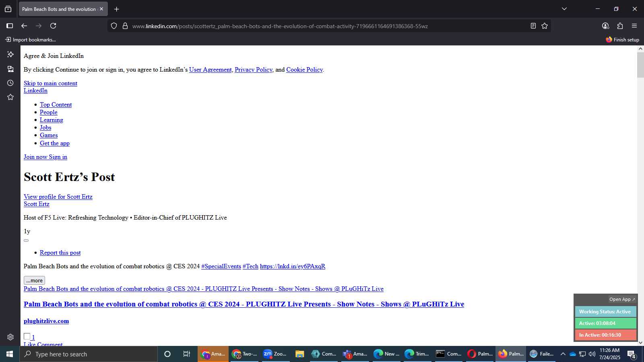Expand the list all tabs arrow

564,9
